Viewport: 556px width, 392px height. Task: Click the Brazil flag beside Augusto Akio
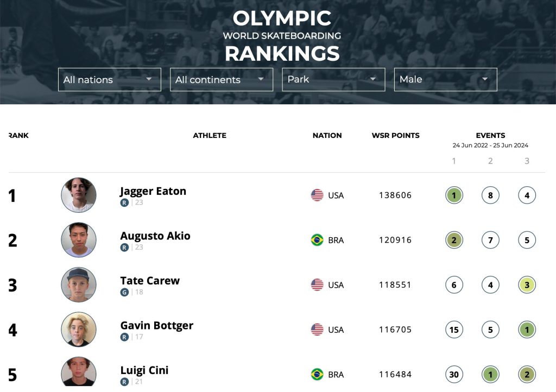coord(317,241)
